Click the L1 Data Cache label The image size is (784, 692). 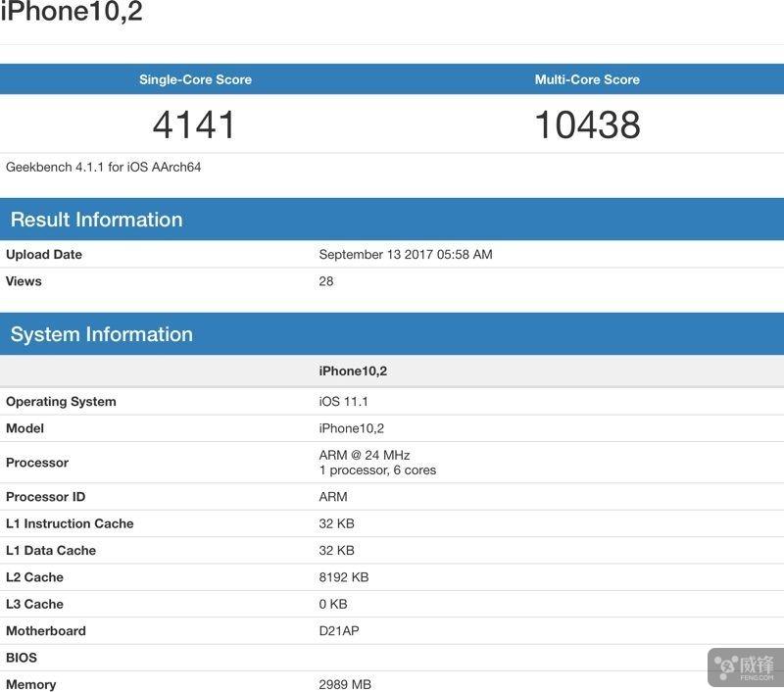pyautogui.click(x=51, y=551)
